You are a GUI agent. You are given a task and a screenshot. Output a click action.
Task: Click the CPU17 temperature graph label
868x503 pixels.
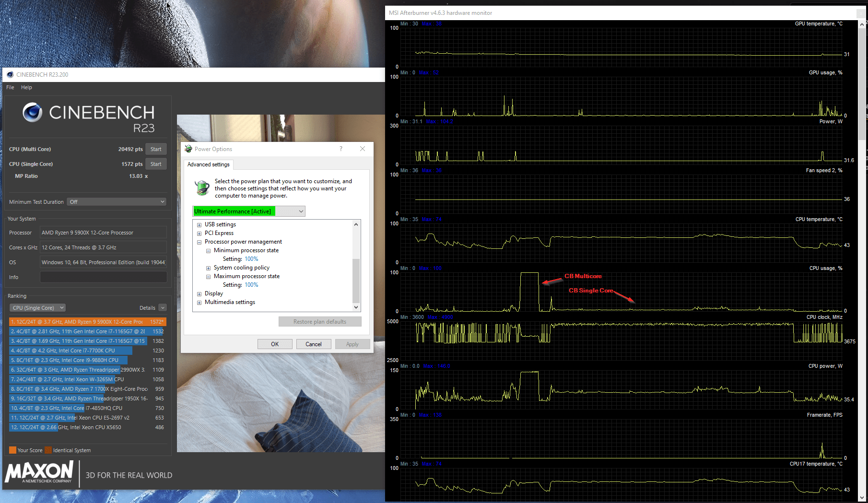coord(816,464)
